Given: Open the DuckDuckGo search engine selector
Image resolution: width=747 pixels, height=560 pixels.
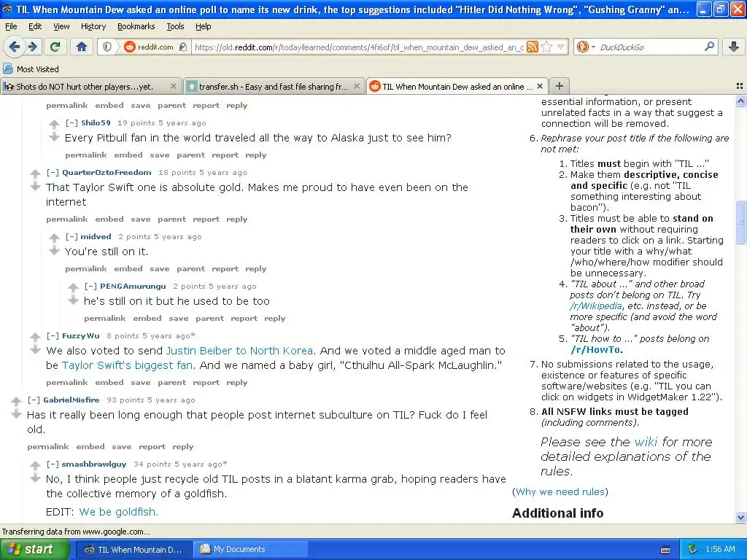Looking at the screenshot, I should tap(586, 47).
